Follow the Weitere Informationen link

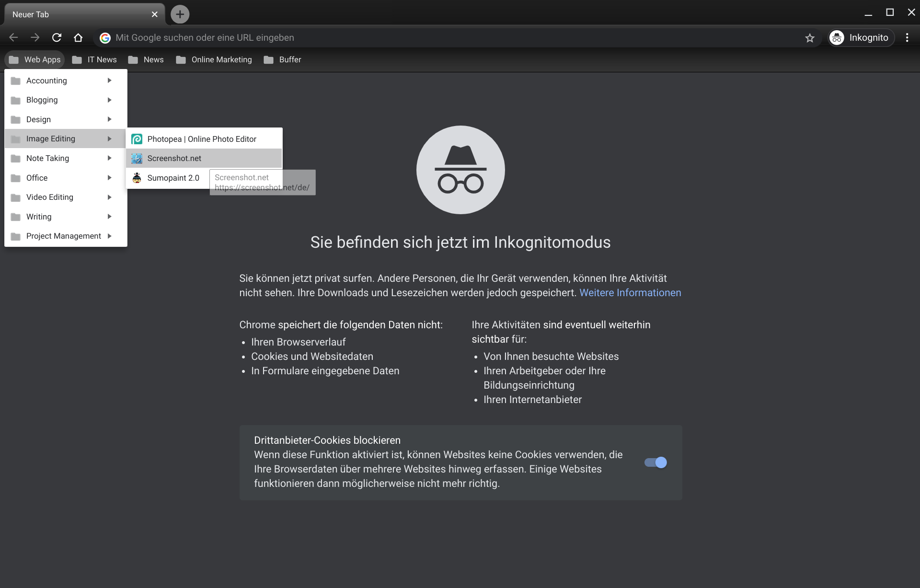[x=630, y=292]
